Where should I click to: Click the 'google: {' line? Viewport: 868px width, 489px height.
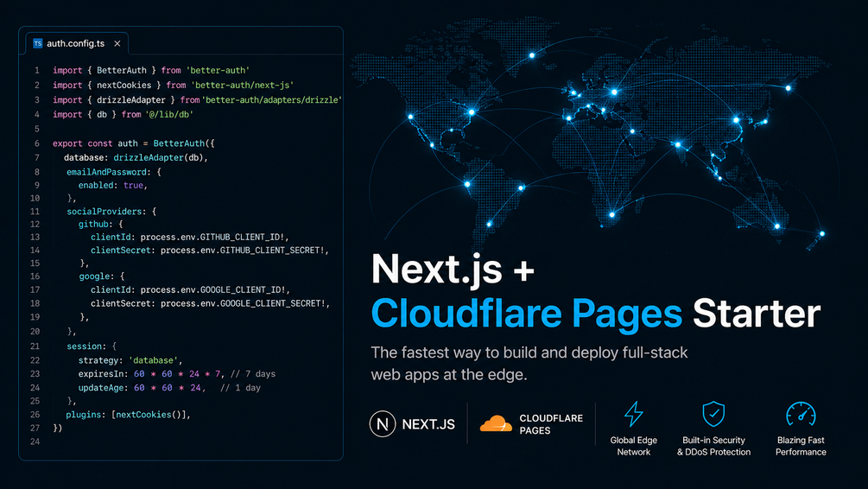tap(102, 276)
